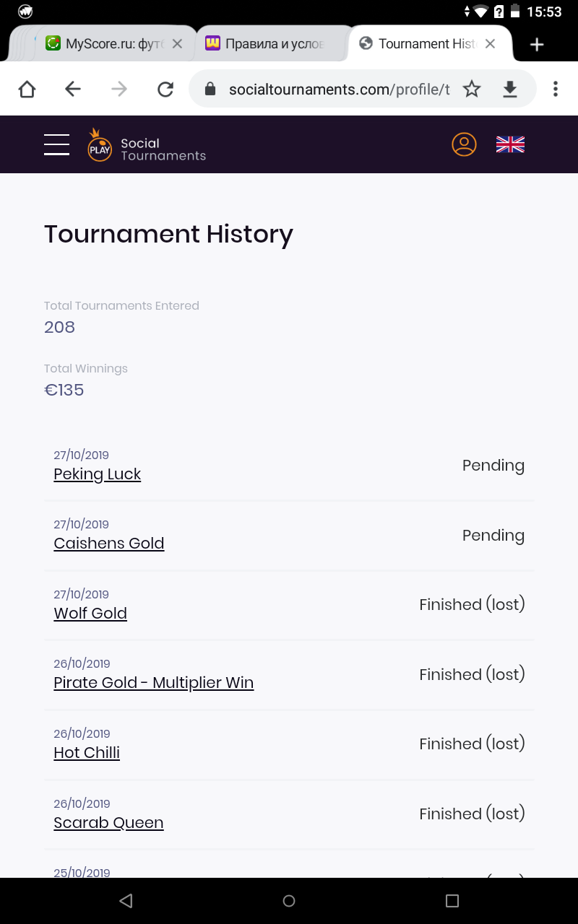Open the Caishens Gold tournament link

click(109, 544)
